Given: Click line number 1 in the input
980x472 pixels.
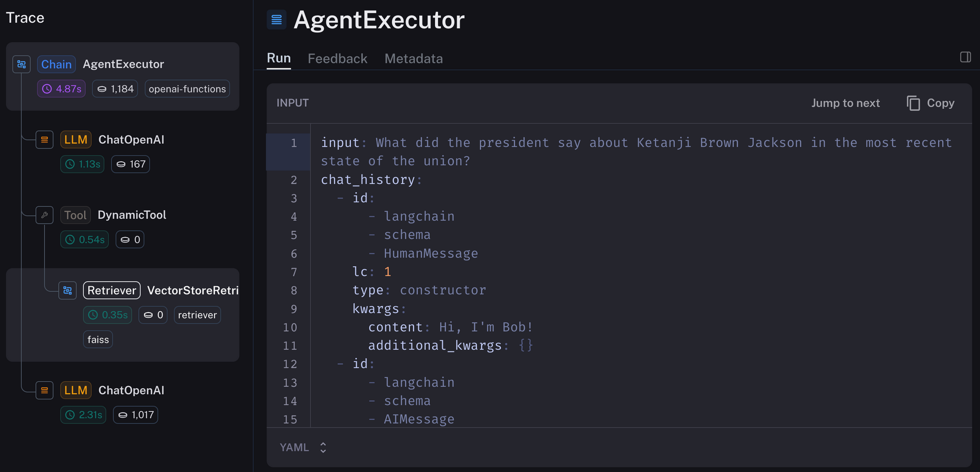Looking at the screenshot, I should click(x=294, y=143).
